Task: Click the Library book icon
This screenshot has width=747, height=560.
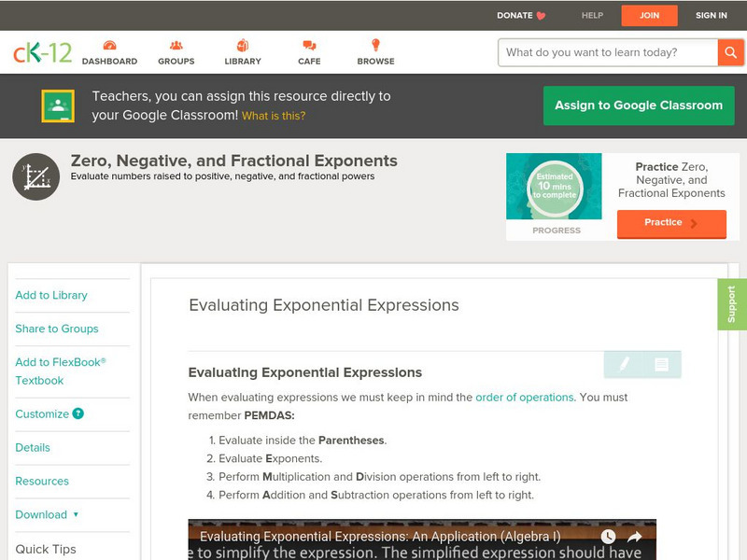Action: point(242,43)
